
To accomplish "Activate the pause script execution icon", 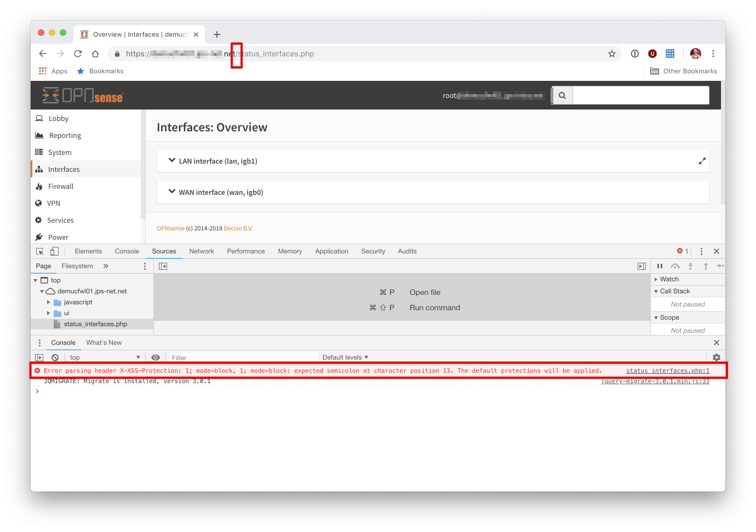I will (660, 266).
